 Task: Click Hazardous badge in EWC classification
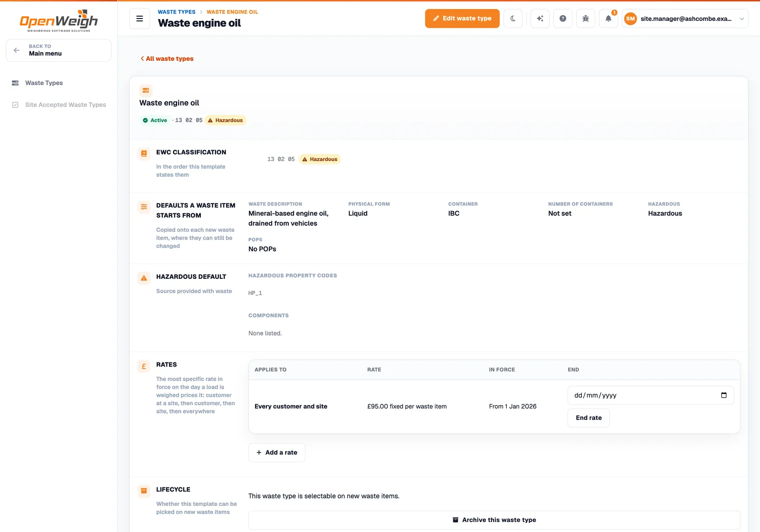tap(320, 159)
